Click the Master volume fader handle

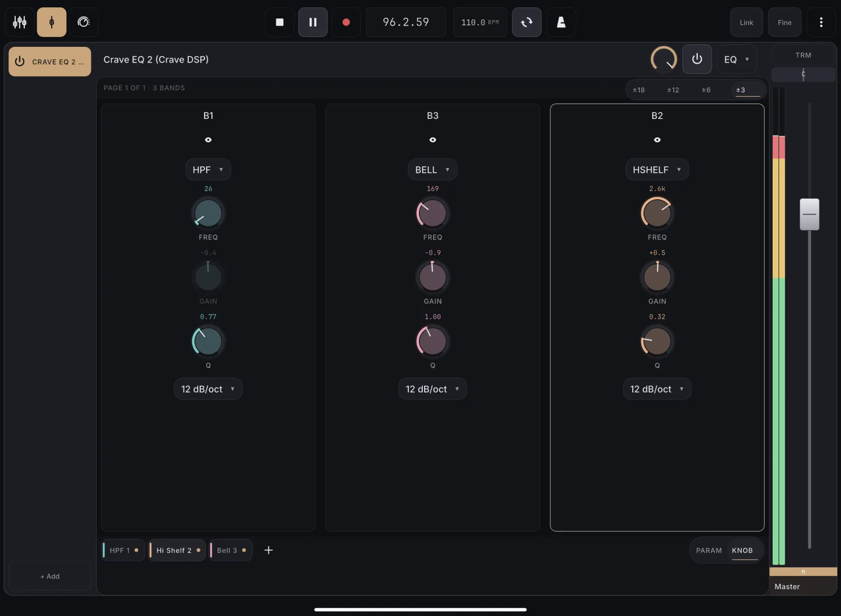(809, 214)
